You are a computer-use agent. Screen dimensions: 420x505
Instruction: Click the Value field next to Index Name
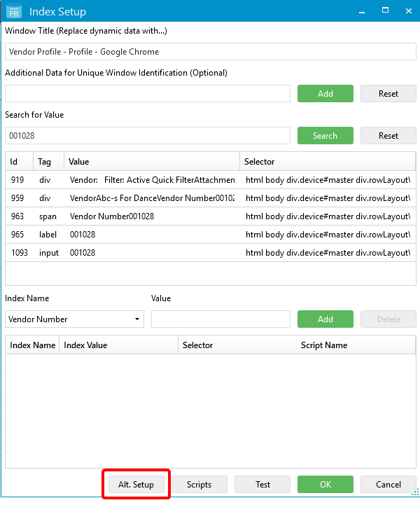point(220,319)
